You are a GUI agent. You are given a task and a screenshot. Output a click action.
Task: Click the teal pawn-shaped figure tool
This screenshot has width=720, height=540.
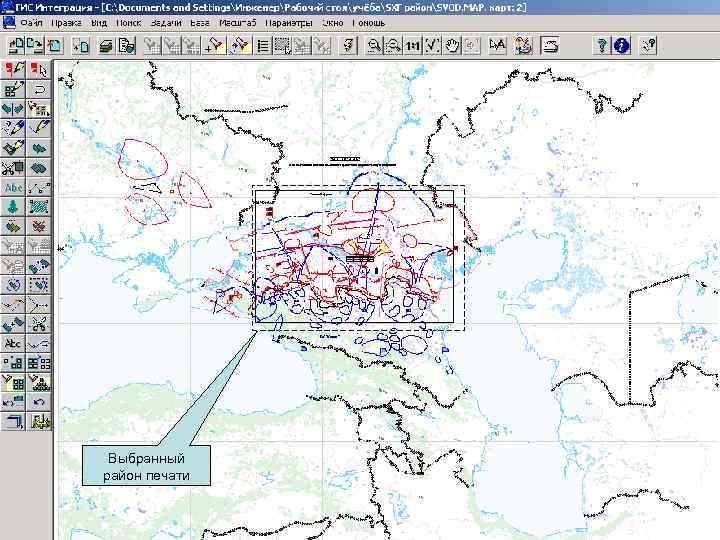tap(13, 207)
